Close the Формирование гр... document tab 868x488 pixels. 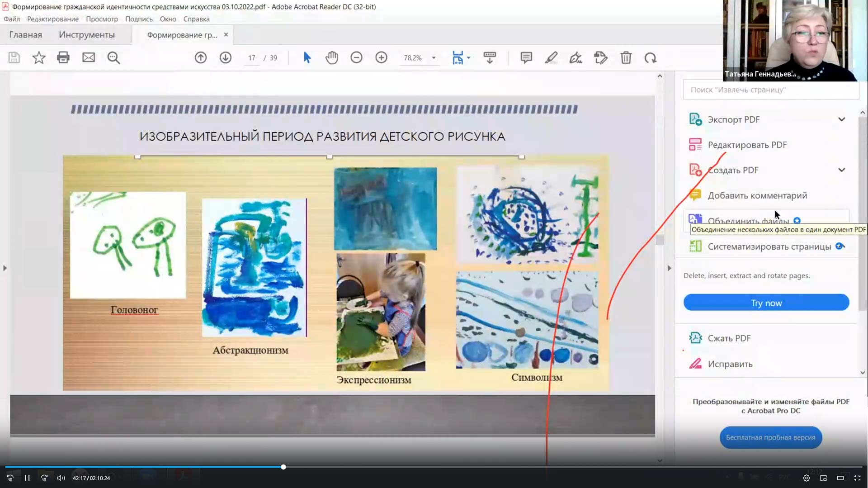pos(226,34)
